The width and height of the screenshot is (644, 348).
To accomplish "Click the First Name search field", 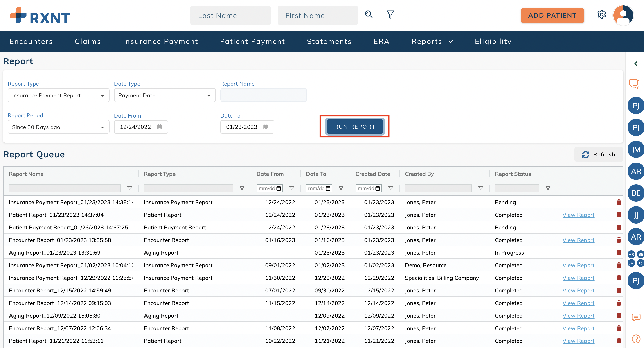I will pyautogui.click(x=317, y=15).
